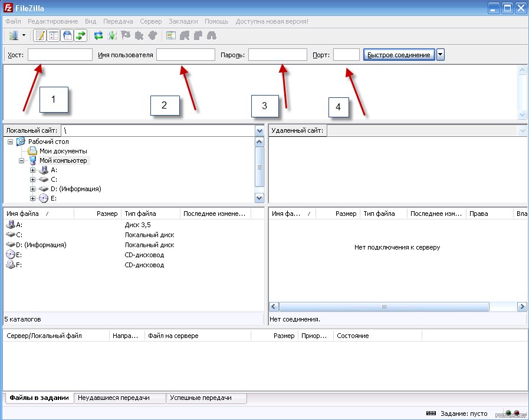The width and height of the screenshot is (529, 420).
Task: Open the Файл menu
Action: 13,21
